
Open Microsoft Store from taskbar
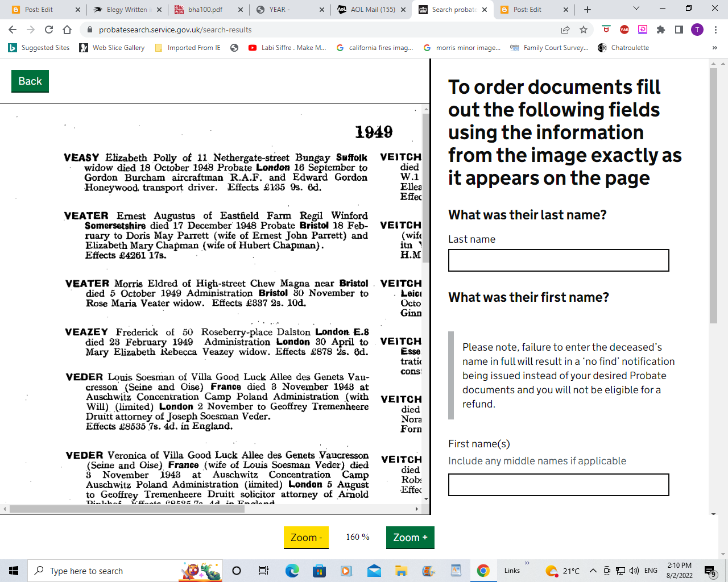(x=319, y=571)
